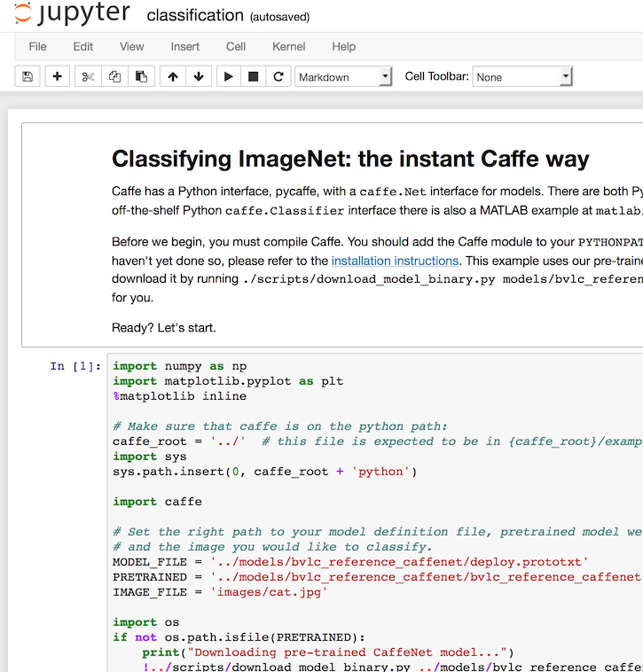Open the Help menu
The image size is (643, 672).
click(344, 46)
